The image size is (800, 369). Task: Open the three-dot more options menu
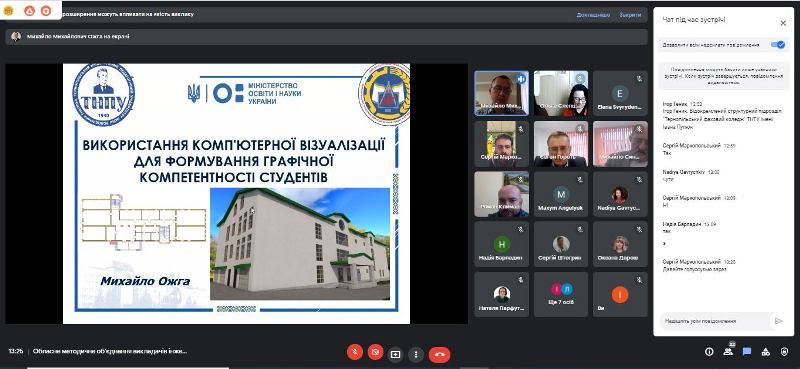click(x=416, y=354)
